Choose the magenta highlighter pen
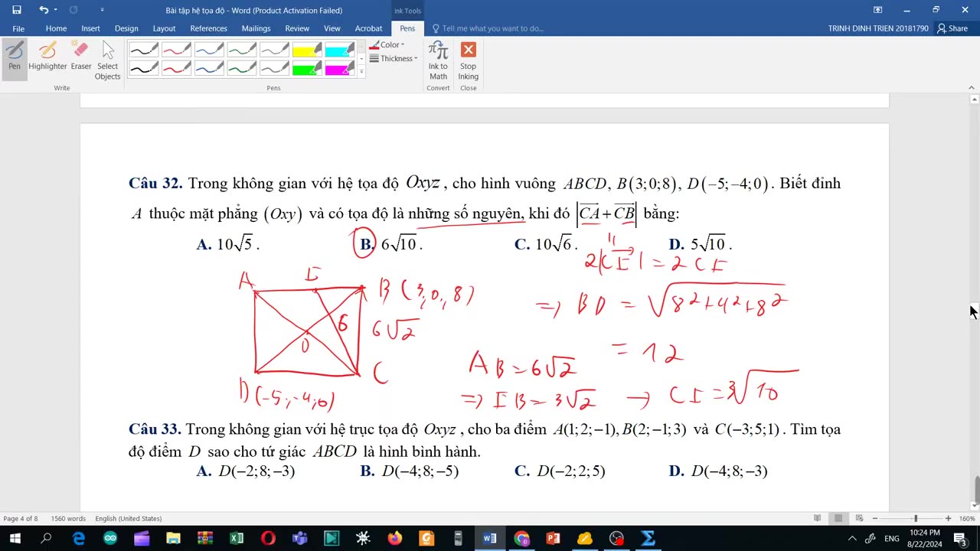The width and height of the screenshot is (980, 551). tap(339, 68)
